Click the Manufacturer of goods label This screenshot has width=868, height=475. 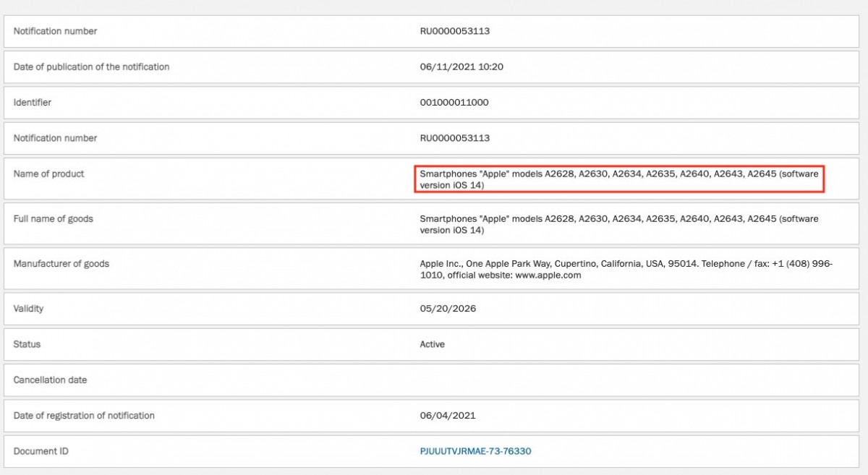point(61,264)
